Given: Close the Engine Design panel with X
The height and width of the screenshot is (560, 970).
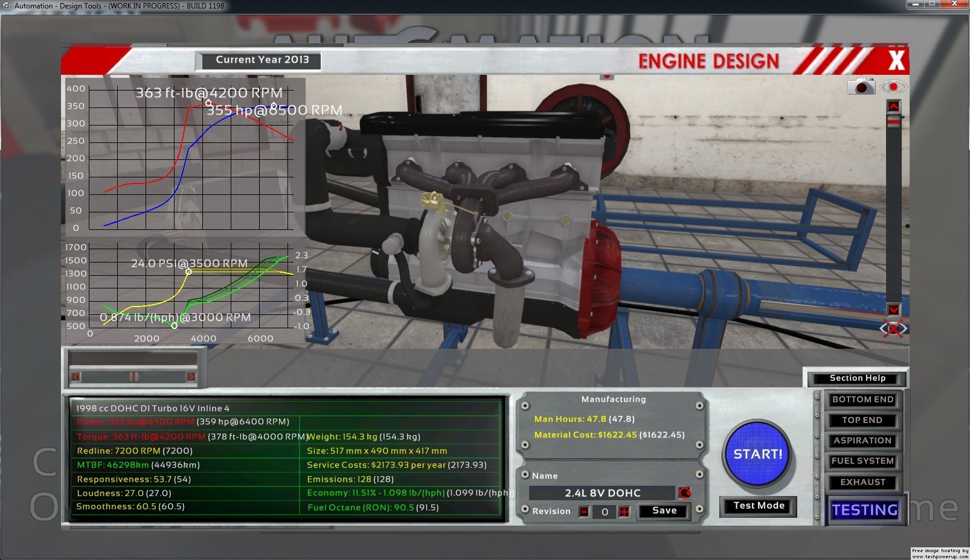Looking at the screenshot, I should (896, 60).
